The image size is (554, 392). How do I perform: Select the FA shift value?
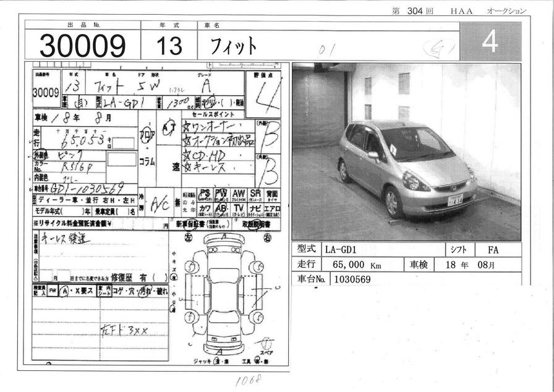pos(493,250)
